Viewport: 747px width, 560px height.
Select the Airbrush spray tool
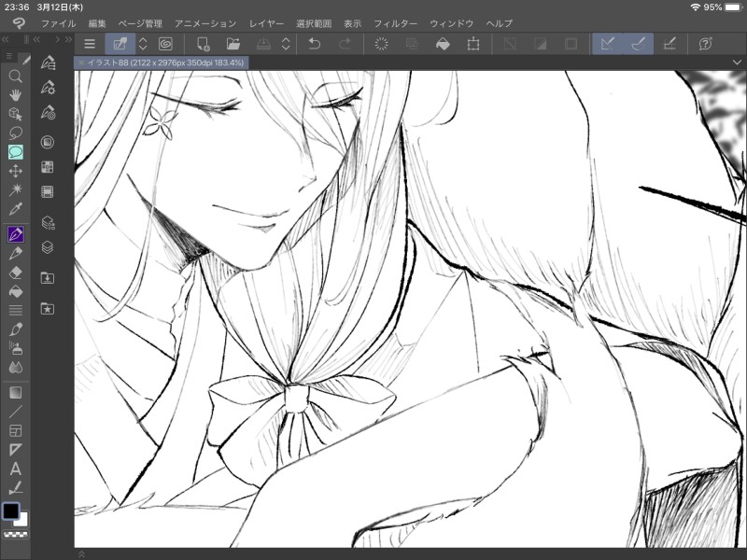coord(15,348)
